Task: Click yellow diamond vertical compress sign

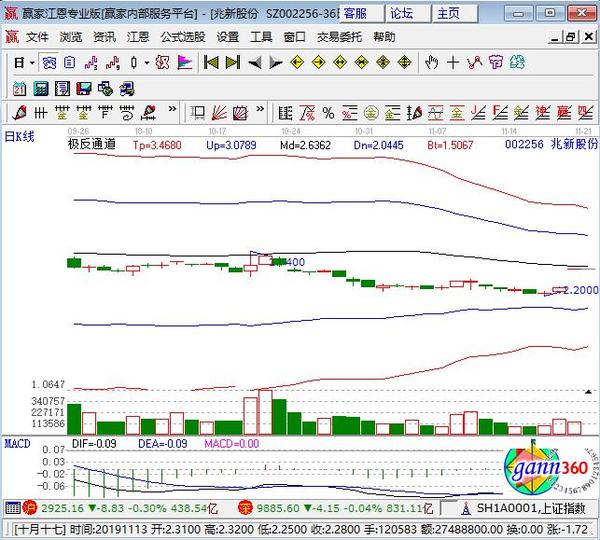Action: (x=383, y=62)
